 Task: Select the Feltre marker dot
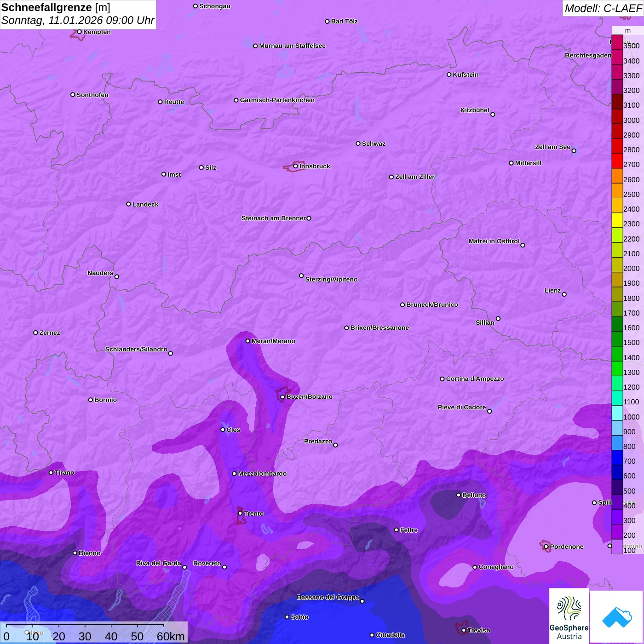(x=396, y=530)
